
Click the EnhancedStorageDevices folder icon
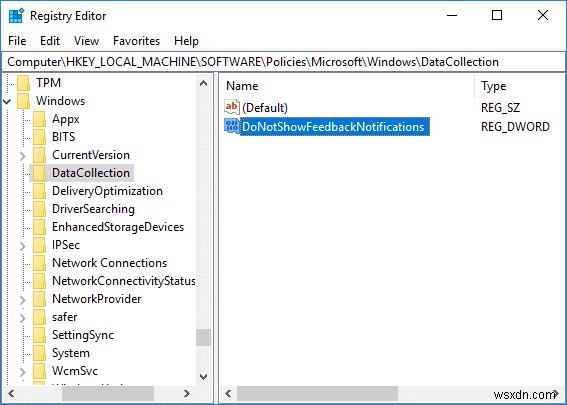(39, 227)
